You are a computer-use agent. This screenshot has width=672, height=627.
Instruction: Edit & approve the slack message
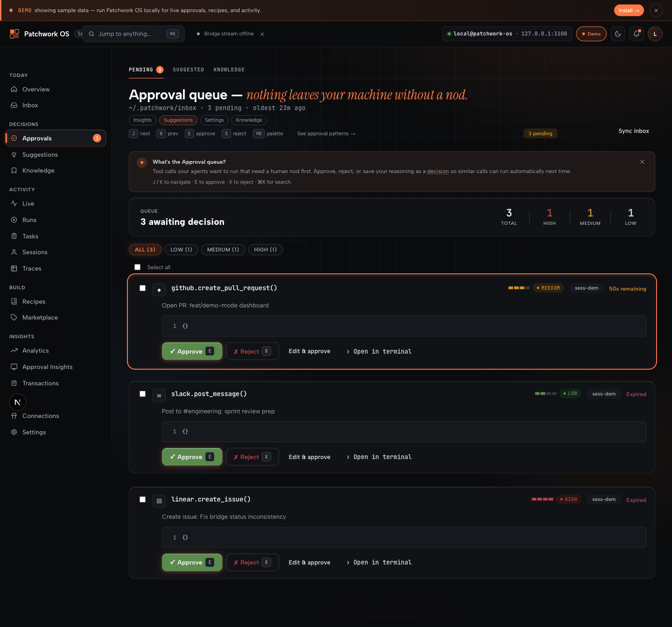(x=309, y=457)
